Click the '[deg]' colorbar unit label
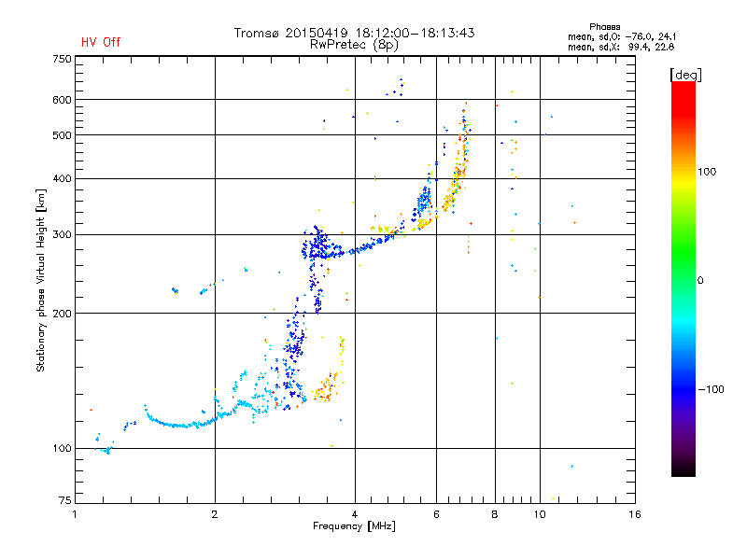The image size is (747, 560). [x=685, y=75]
